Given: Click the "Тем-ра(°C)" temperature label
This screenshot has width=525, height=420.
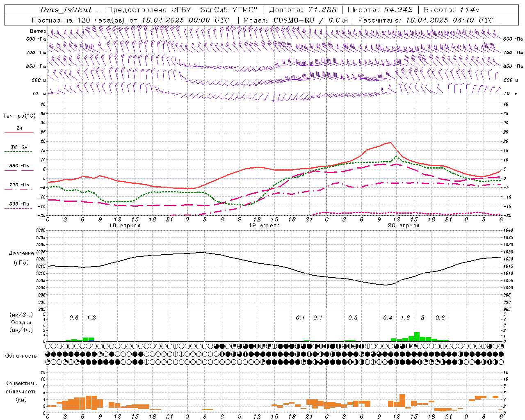Looking at the screenshot, I should coord(19,116).
